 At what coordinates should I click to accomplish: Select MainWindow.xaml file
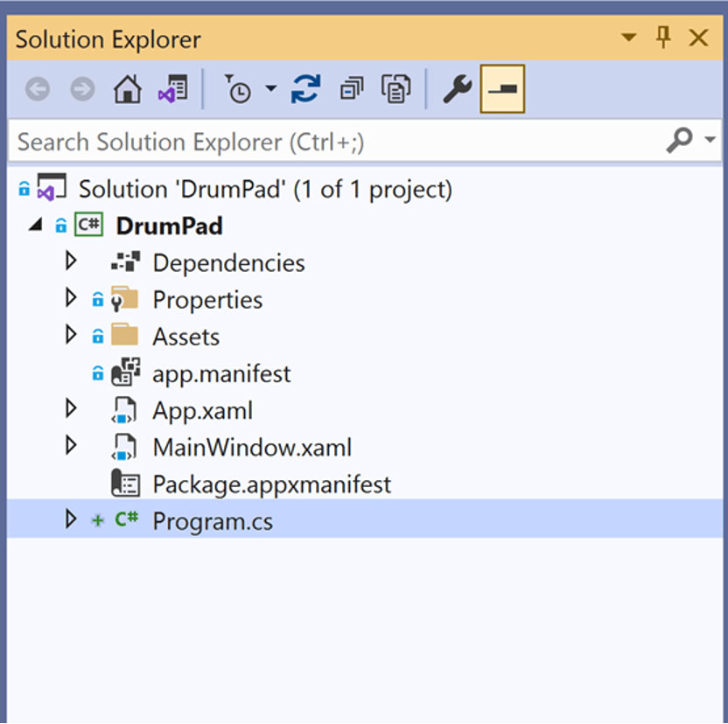252,448
